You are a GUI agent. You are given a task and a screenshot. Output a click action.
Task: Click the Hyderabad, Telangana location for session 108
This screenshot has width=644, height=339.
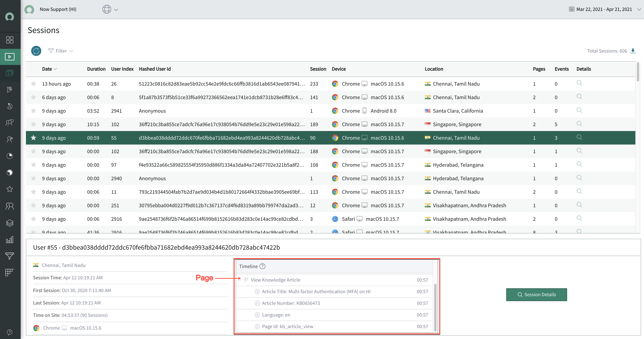pyautogui.click(x=458, y=165)
